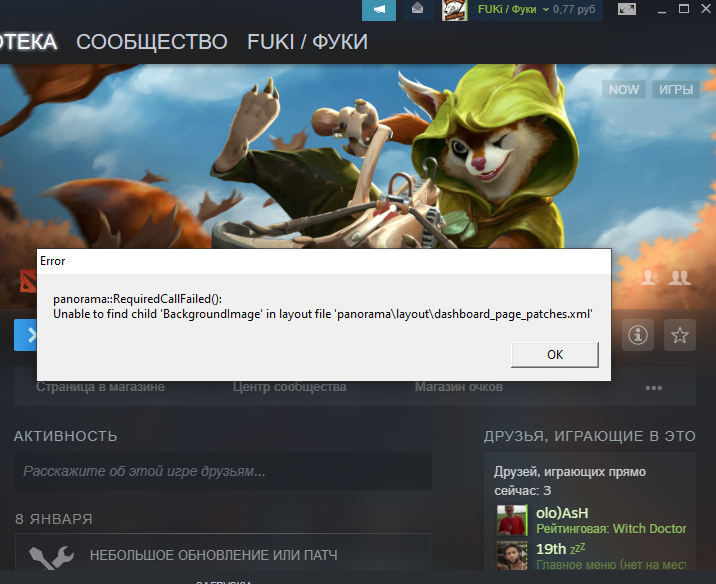716x584 pixels.
Task: Open 19th friend avatar
Action: (512, 555)
